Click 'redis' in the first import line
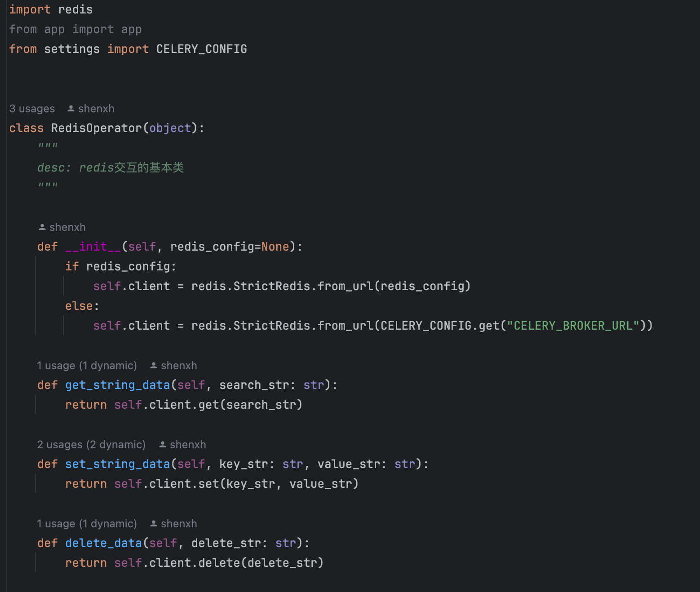700x592 pixels. 75,10
